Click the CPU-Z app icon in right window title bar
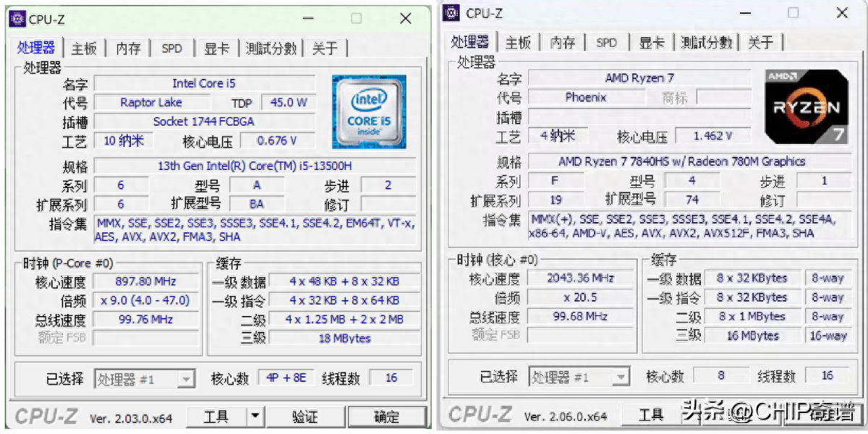868x434 pixels. [x=453, y=12]
